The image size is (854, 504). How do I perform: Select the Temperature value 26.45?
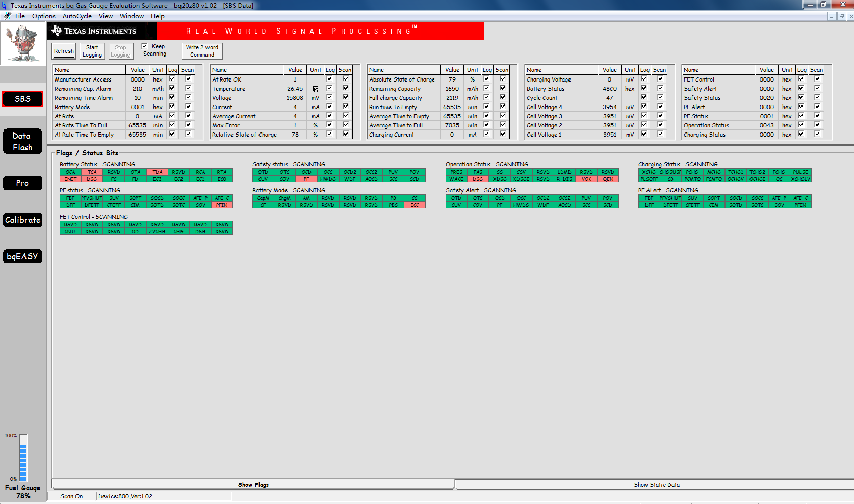point(295,89)
